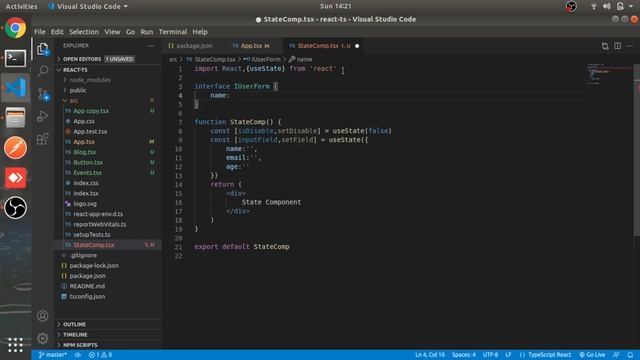Screen dimensions: 640x360
Task: Click the editor vertical scrollbar
Action: [636, 149]
